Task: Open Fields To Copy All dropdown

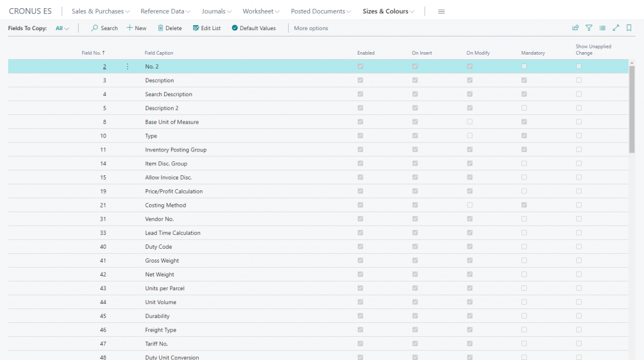Action: (x=62, y=28)
